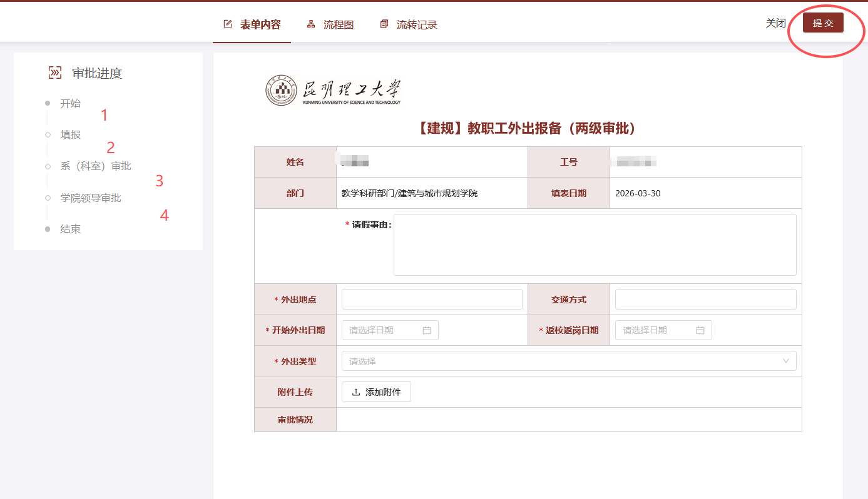Click the approval progress header icon

(x=55, y=73)
